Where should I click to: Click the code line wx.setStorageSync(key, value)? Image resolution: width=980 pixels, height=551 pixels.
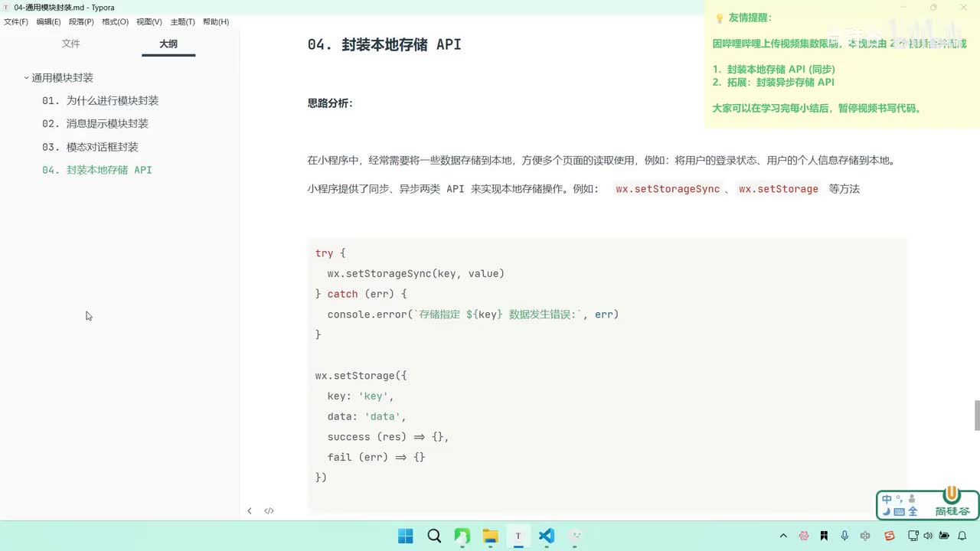click(x=416, y=273)
